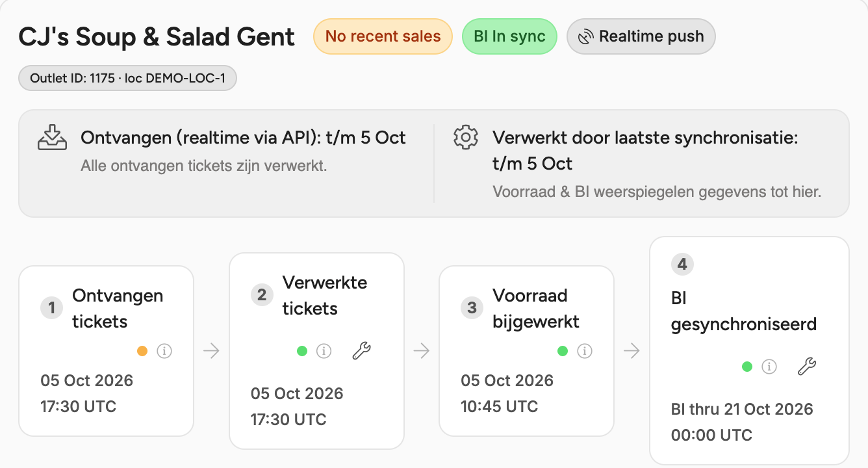Viewport: 868px width, 468px height.
Task: Click the No recent sales badge
Action: coord(383,36)
